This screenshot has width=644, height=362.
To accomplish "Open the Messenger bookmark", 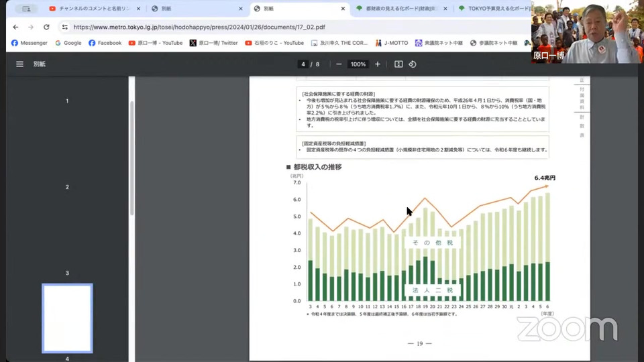I will click(x=29, y=43).
